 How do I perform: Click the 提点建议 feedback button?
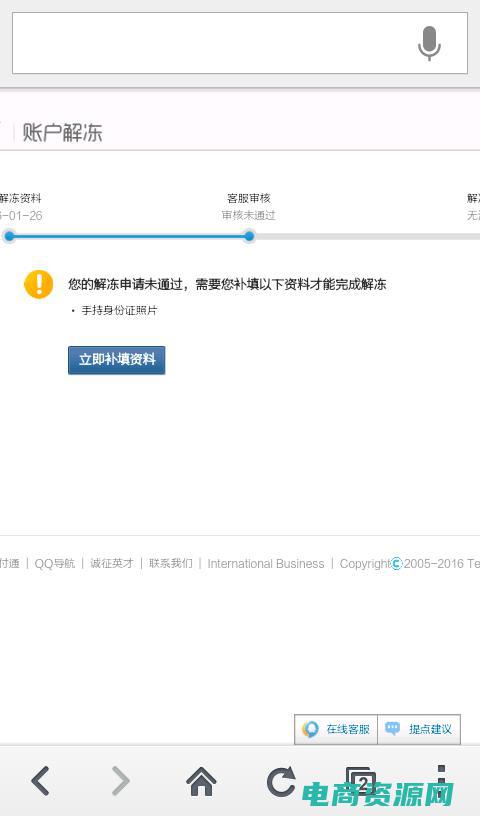click(x=419, y=729)
